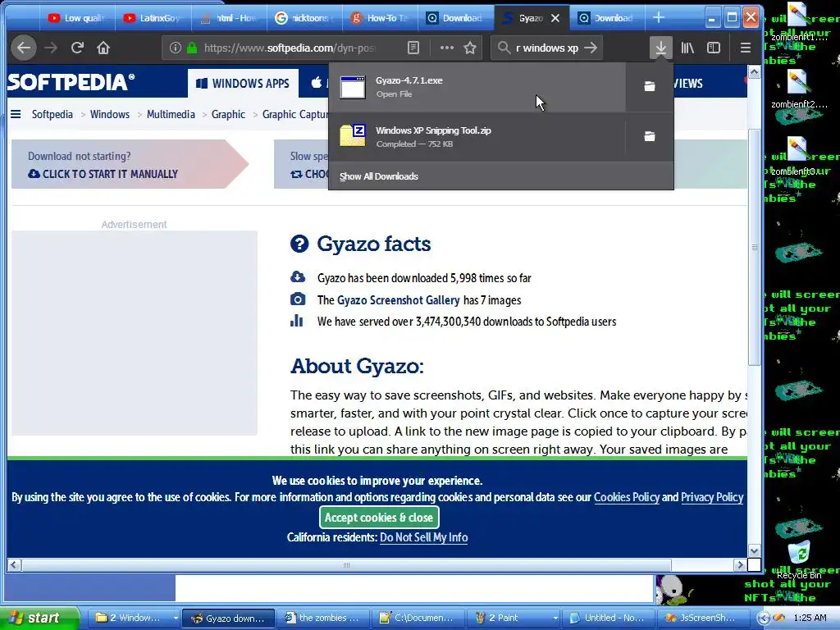Open a new browser tab with plus
This screenshot has height=630, width=840.
[x=659, y=18]
